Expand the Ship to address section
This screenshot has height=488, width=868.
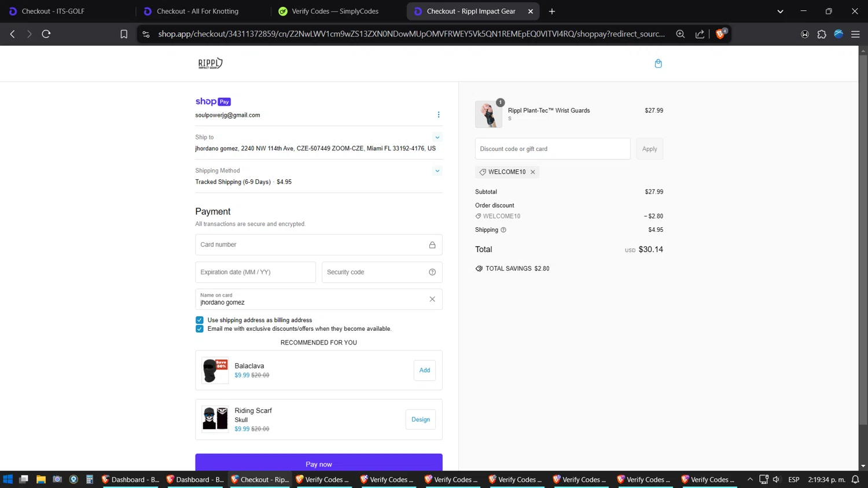pyautogui.click(x=437, y=138)
